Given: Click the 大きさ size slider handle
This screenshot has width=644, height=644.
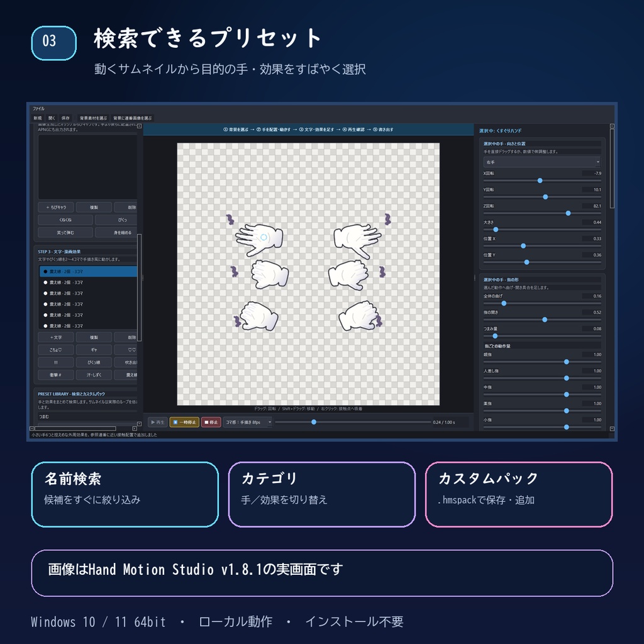Looking at the screenshot, I should click(496, 230).
